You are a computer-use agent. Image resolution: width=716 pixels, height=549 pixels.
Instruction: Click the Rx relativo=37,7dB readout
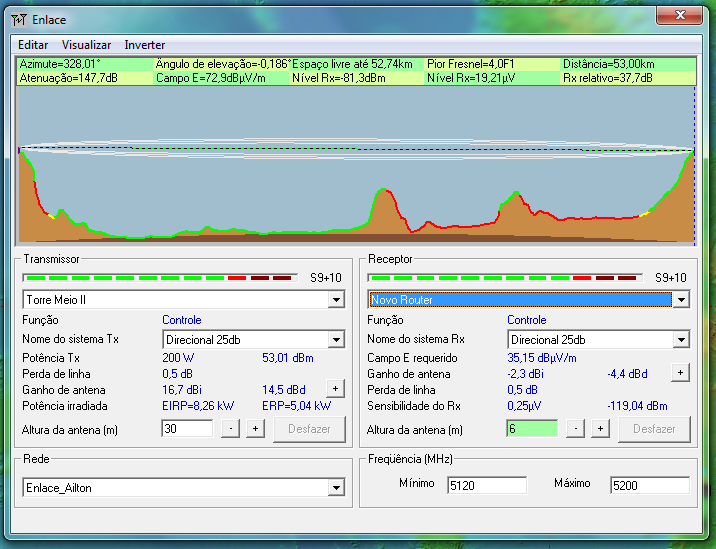[x=607, y=78]
